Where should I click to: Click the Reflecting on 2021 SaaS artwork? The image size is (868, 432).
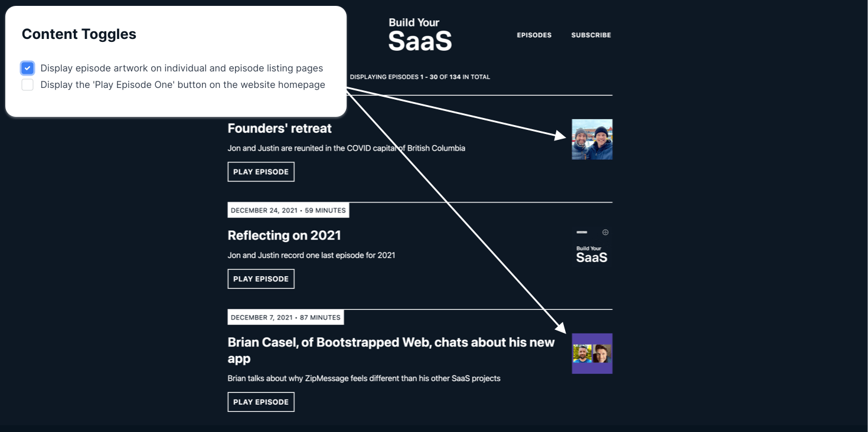coord(592,246)
